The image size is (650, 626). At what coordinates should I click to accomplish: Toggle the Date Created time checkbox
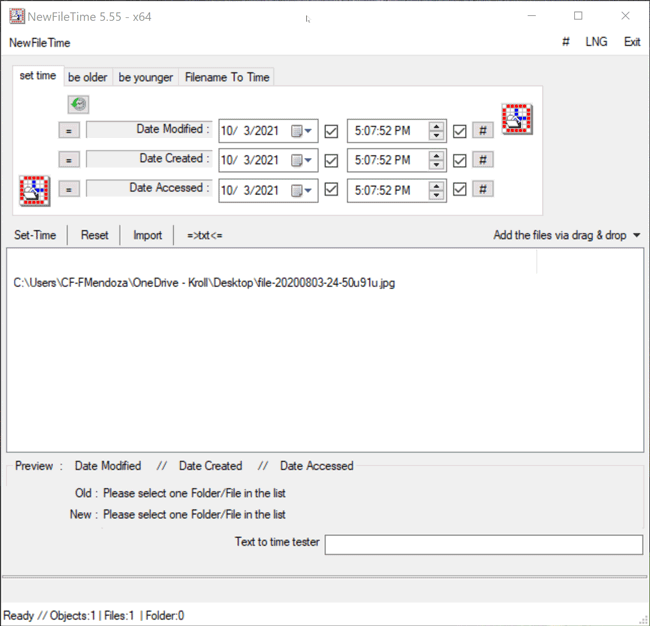click(459, 160)
